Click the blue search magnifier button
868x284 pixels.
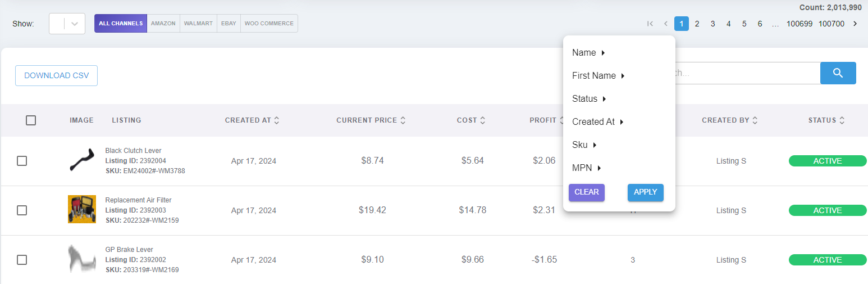838,73
